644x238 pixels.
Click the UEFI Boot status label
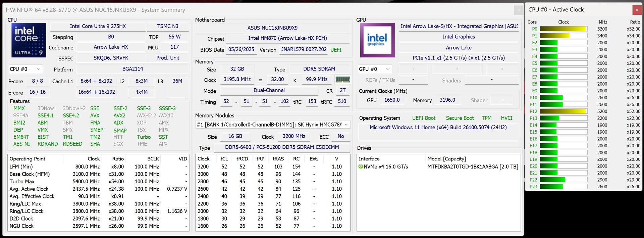[424, 118]
